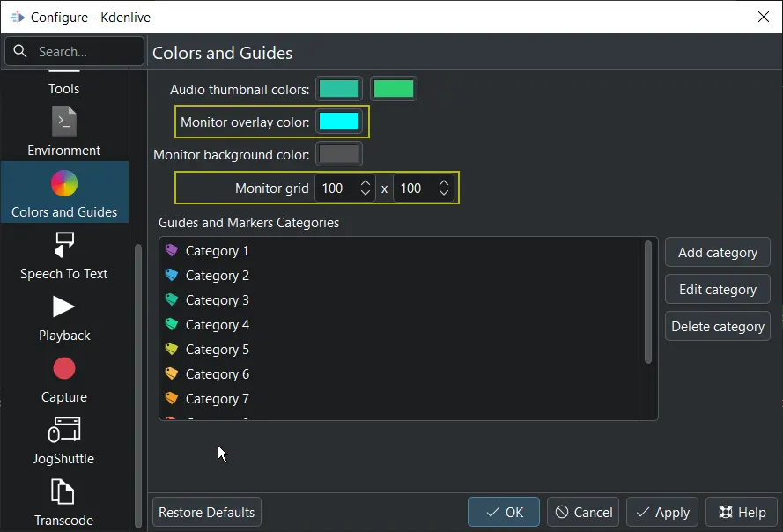This screenshot has width=783, height=532.
Task: Increase the first Monitor grid value
Action: tap(366, 183)
